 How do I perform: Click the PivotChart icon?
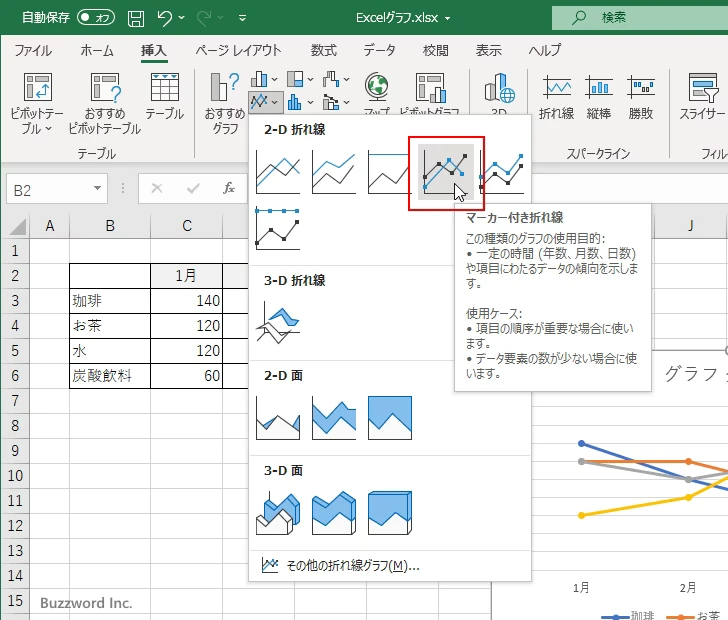pyautogui.click(x=430, y=87)
